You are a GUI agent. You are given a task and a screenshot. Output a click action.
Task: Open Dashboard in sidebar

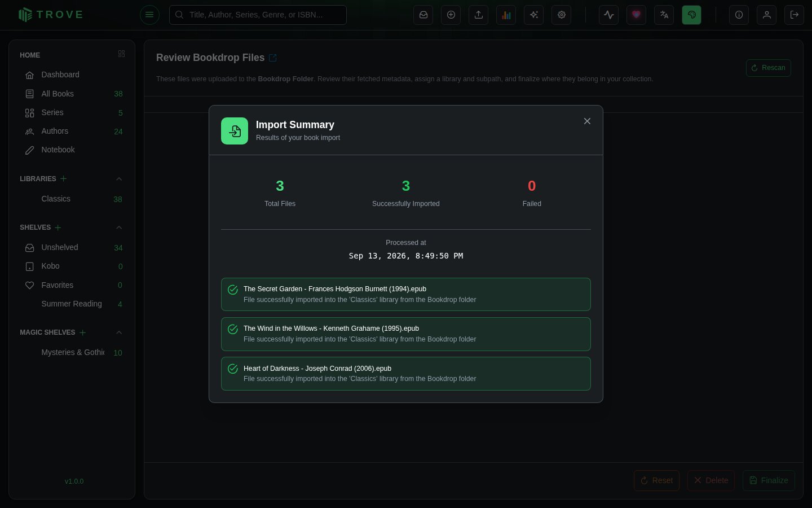72,75
